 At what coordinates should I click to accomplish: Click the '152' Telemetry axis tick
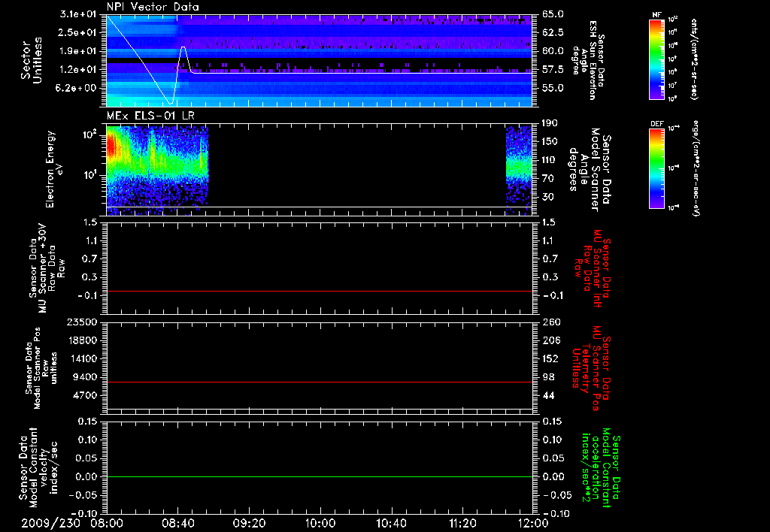pos(551,358)
